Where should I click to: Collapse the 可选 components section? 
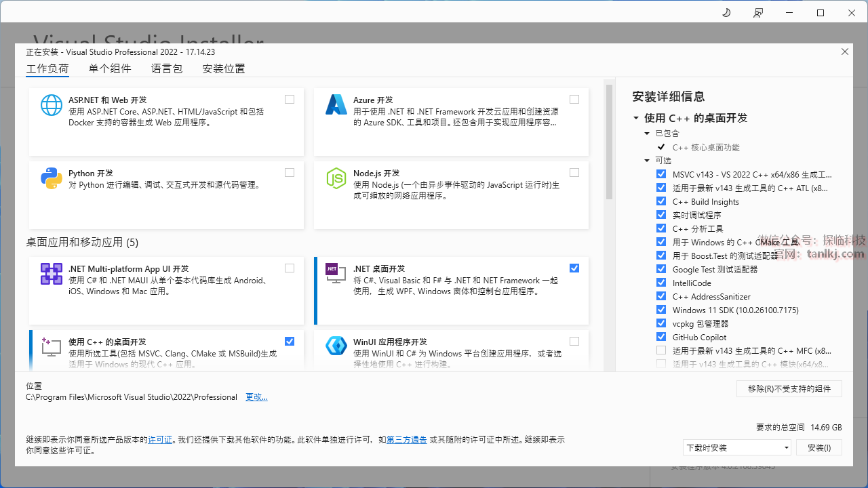647,161
